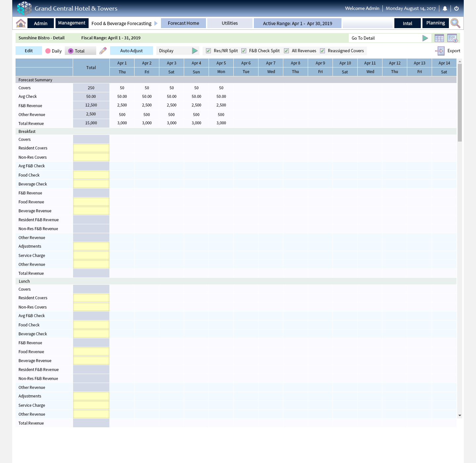Click the vertical scrollbar down arrow
The width and height of the screenshot is (476, 463).
(459, 415)
